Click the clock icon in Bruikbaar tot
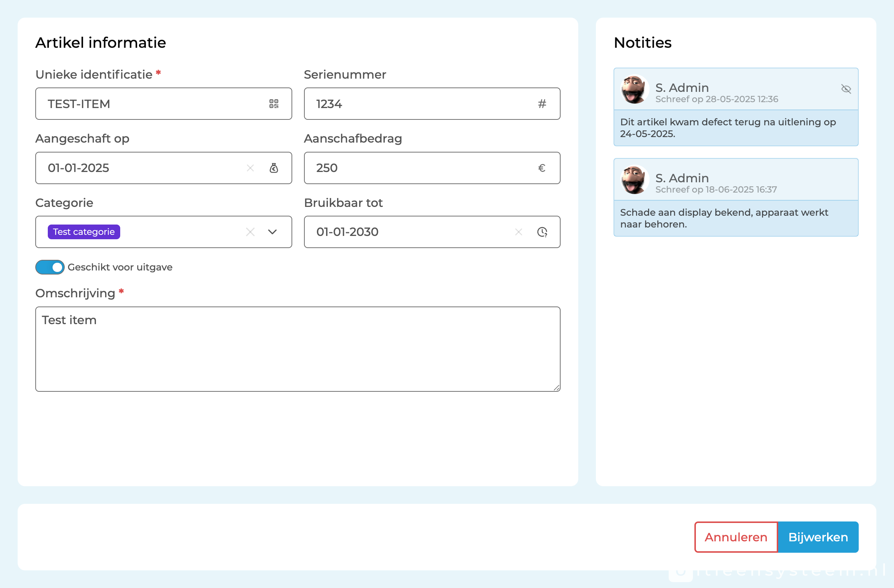894x588 pixels. [x=542, y=232]
